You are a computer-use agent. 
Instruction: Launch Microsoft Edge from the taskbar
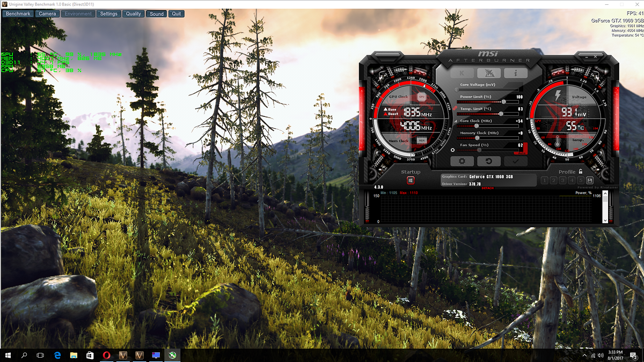[x=57, y=355]
